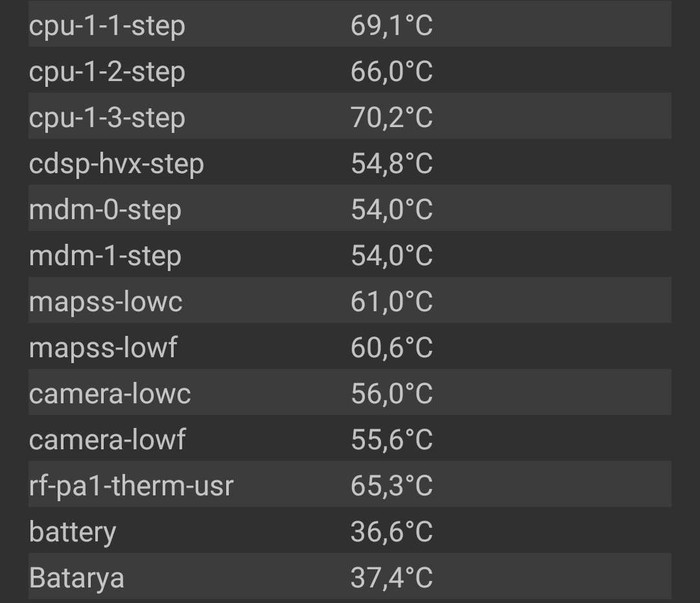This screenshot has height=603, width=700.
Task: Select the 36,6°C battery temperature value
Action: [x=391, y=532]
